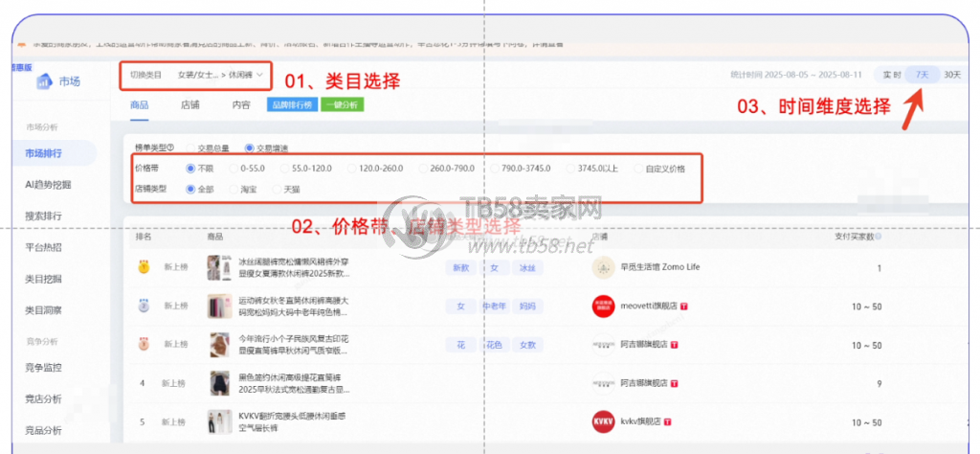Click the KVKV store logo icon
The width and height of the screenshot is (980, 454).
point(602,421)
